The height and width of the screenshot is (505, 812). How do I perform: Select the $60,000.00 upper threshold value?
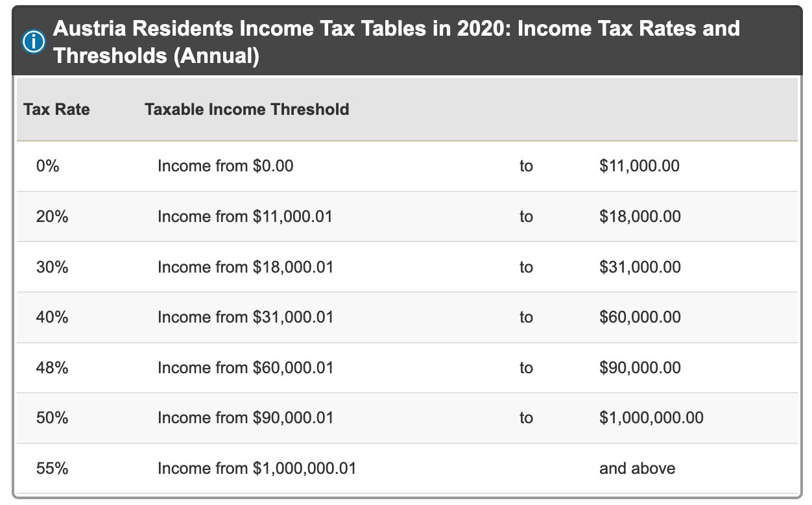[640, 317]
